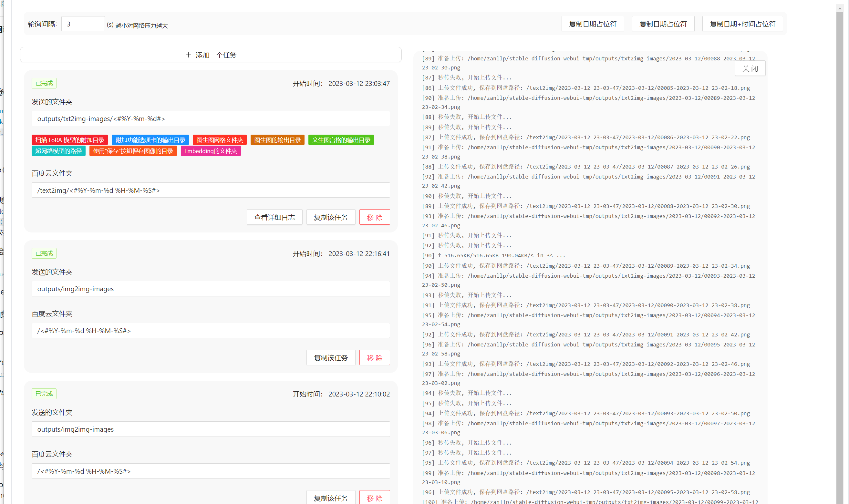
Task: Remove the task started at 22:16:41
Action: [374, 357]
